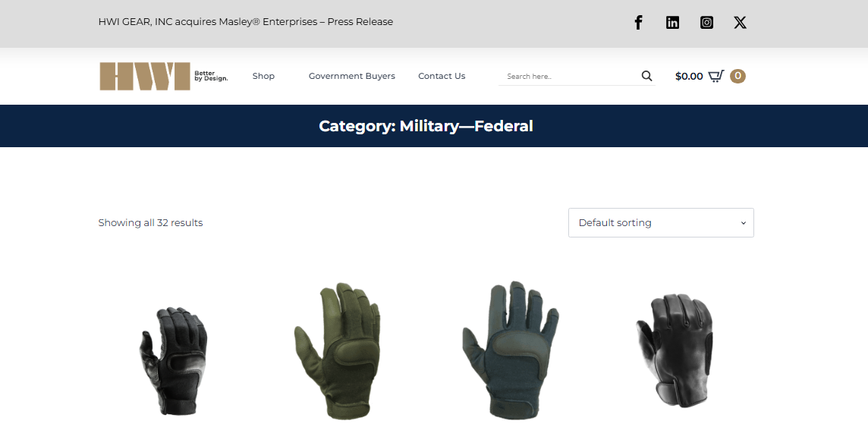
Task: Click the cart item count badge
Action: click(737, 76)
